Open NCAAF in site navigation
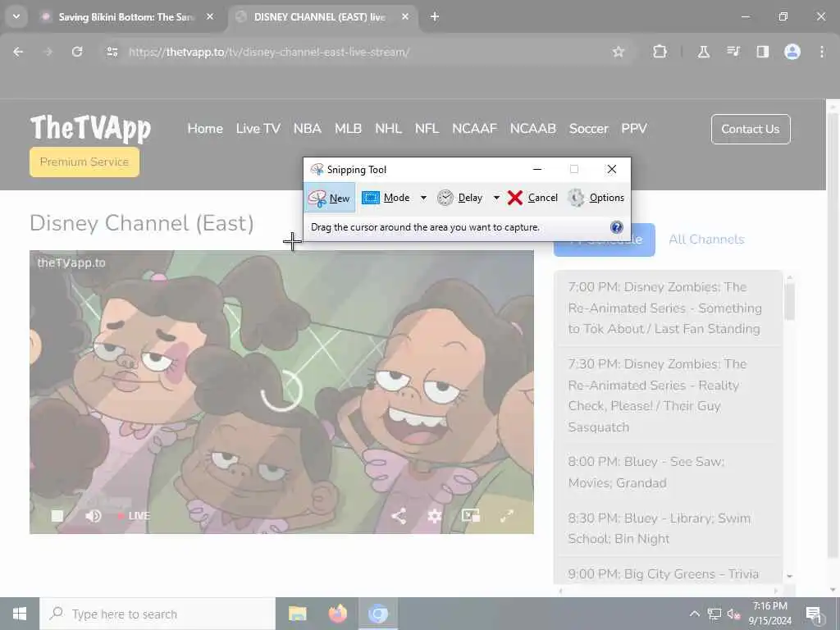Screen dimensions: 840x630 (x=475, y=129)
